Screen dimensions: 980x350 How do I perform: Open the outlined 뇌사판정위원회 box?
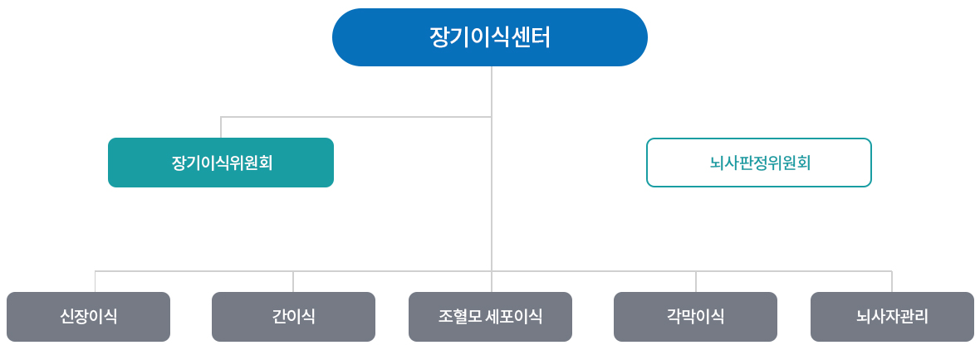759,163
